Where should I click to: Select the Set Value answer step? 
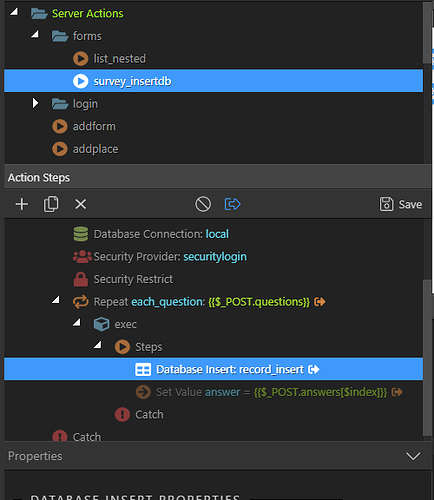point(271,392)
